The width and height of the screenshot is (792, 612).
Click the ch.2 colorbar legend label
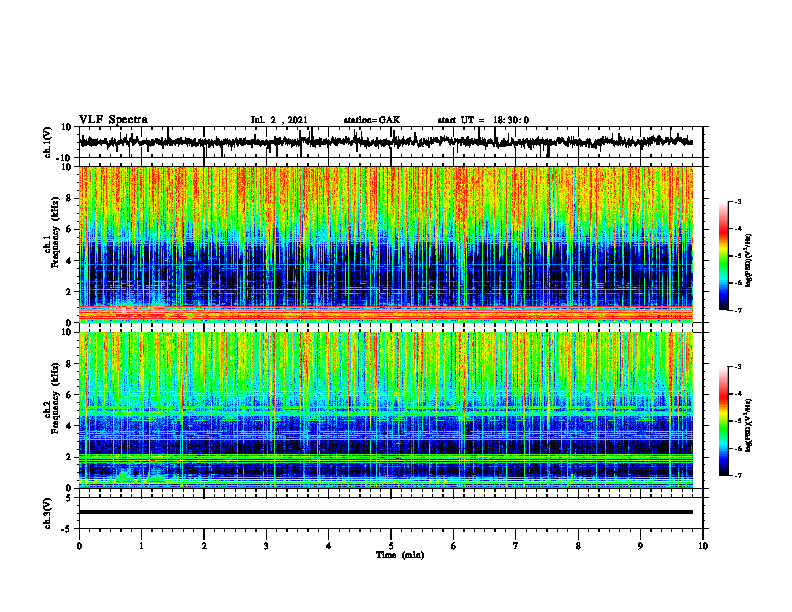pyautogui.click(x=750, y=425)
